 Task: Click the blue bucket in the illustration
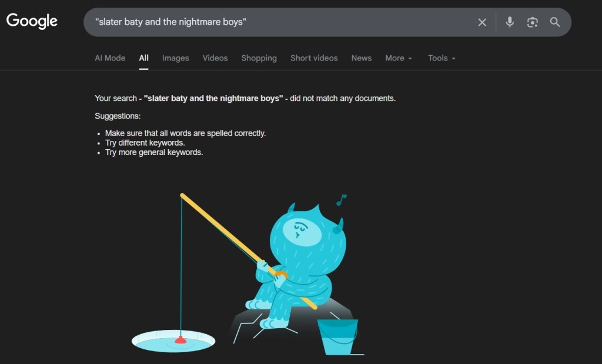tap(337, 337)
